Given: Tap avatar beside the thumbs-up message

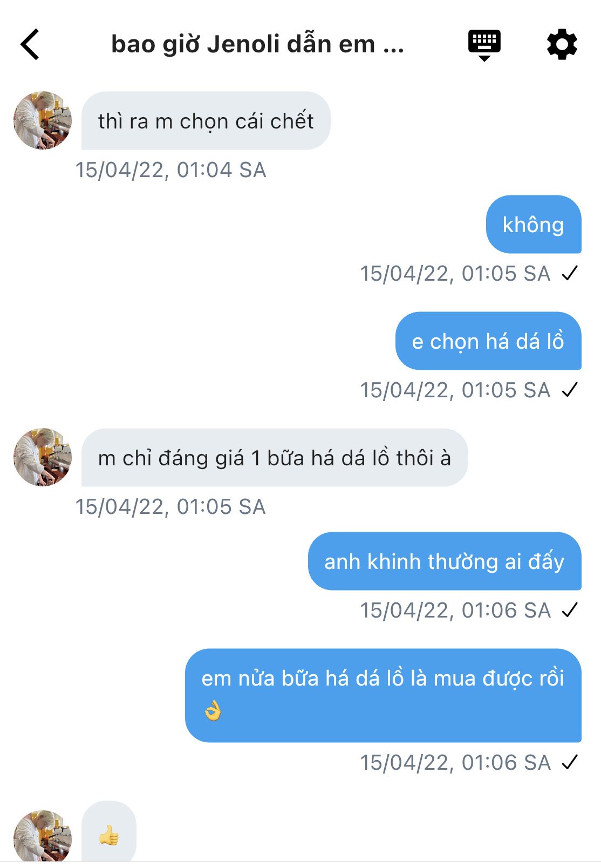Looking at the screenshot, I should tap(43, 836).
